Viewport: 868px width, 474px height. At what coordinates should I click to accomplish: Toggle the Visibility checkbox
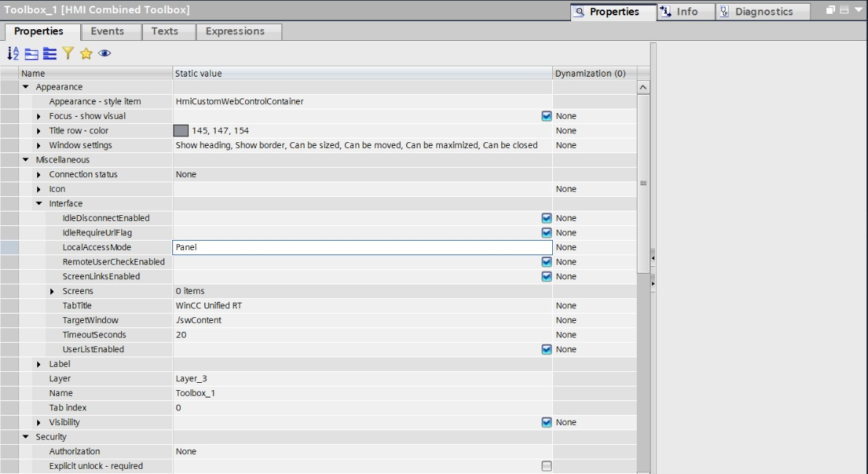(546, 422)
